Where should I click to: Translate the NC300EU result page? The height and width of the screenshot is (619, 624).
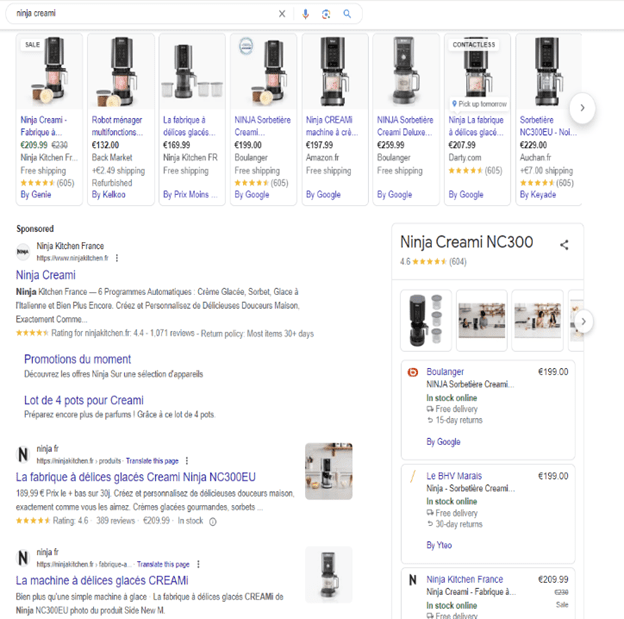[152, 461]
